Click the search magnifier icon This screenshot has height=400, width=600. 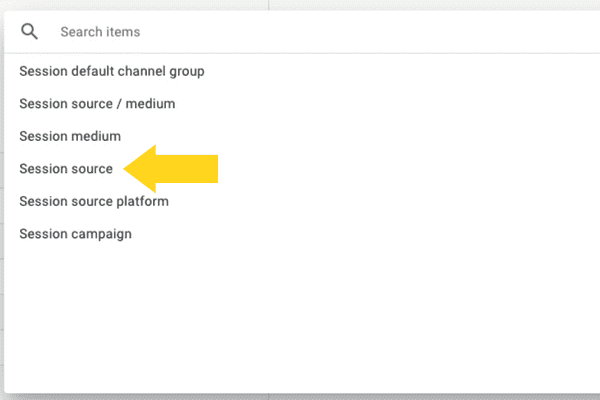pos(29,31)
